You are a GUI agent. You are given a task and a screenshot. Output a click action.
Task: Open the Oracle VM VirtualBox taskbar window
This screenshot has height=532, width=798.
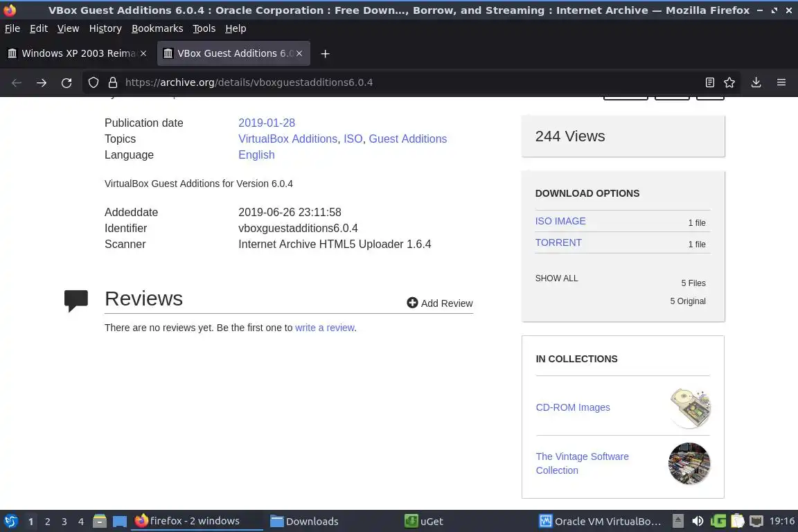coord(601,521)
